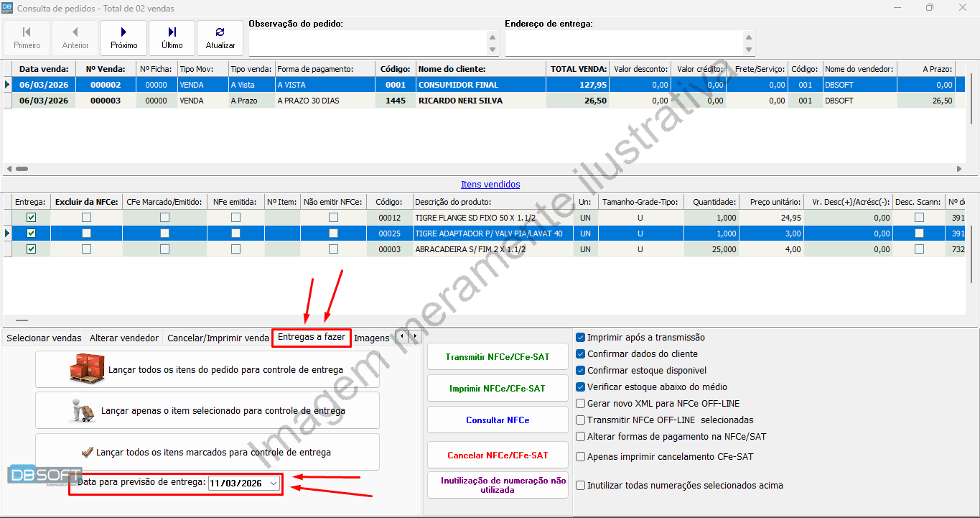Toggle Entrega checkbox for TIGRE FLANGE item
Viewport: 980px width, 518px height.
[x=31, y=217]
